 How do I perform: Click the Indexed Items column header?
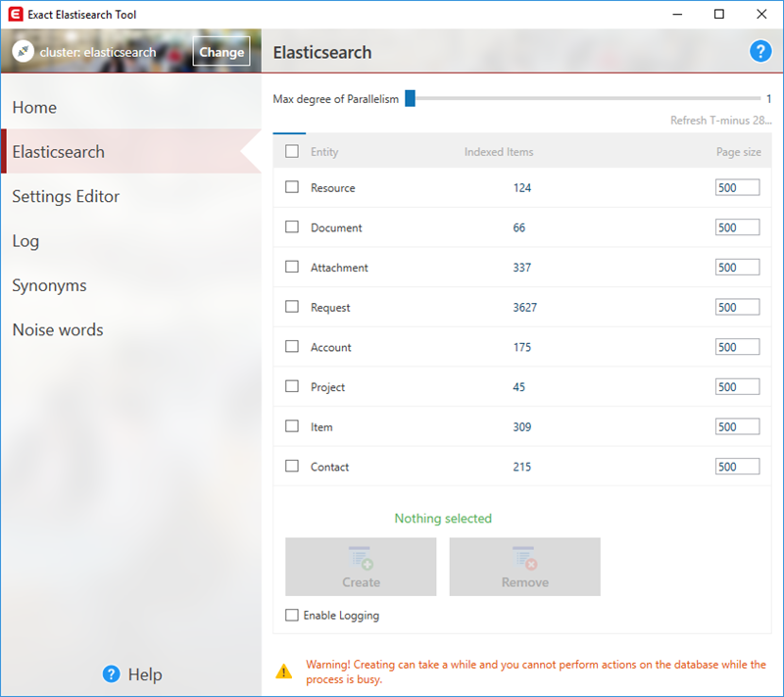tap(499, 152)
